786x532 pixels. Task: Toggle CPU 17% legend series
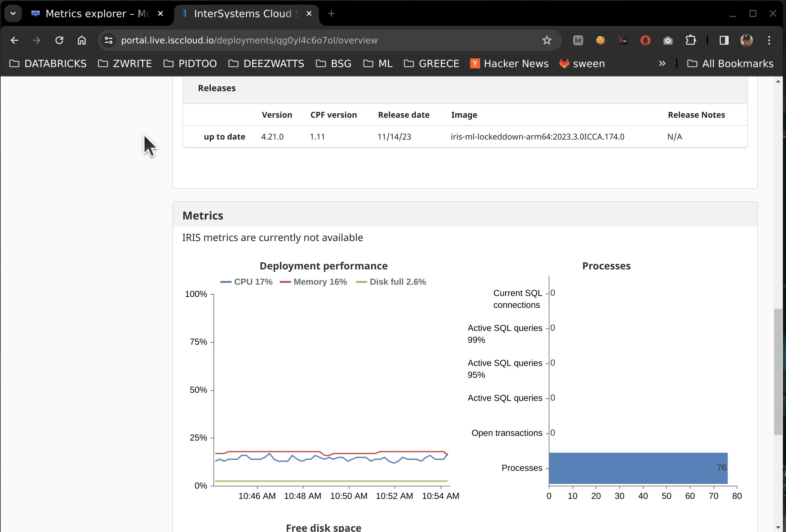click(x=246, y=282)
